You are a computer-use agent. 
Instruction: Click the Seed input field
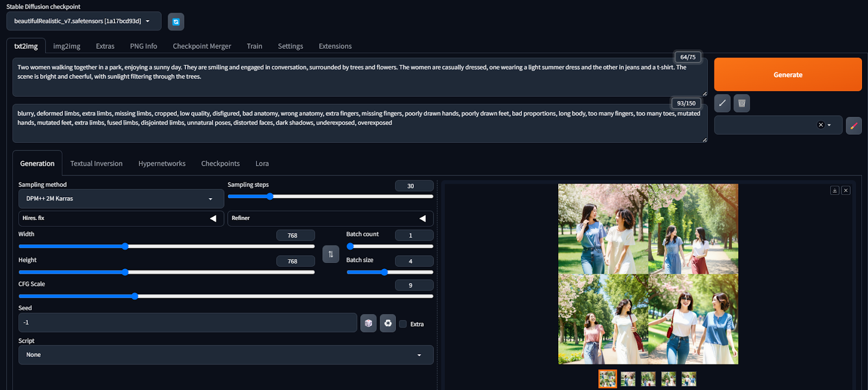point(188,323)
